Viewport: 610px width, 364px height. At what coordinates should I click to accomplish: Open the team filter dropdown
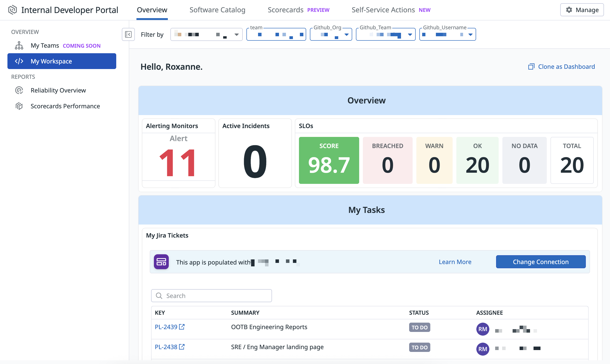(x=276, y=34)
